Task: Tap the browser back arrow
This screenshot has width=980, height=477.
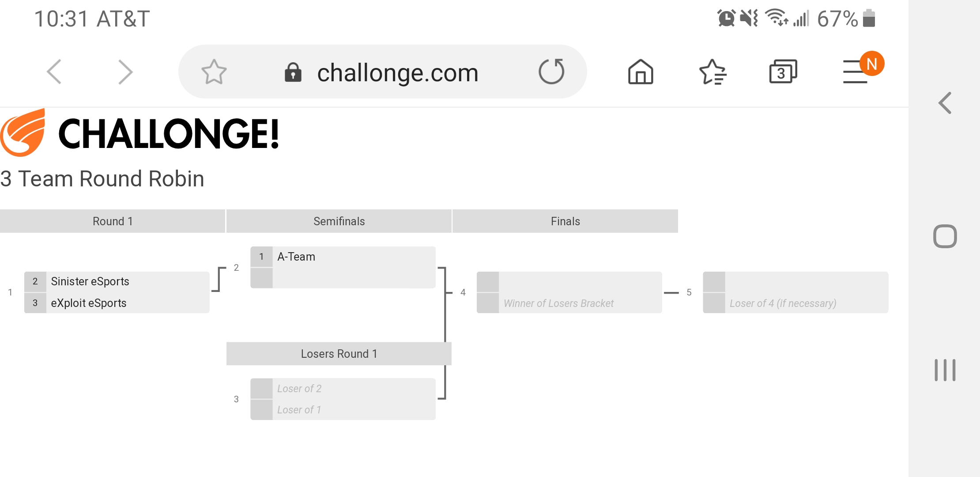Action: point(54,72)
